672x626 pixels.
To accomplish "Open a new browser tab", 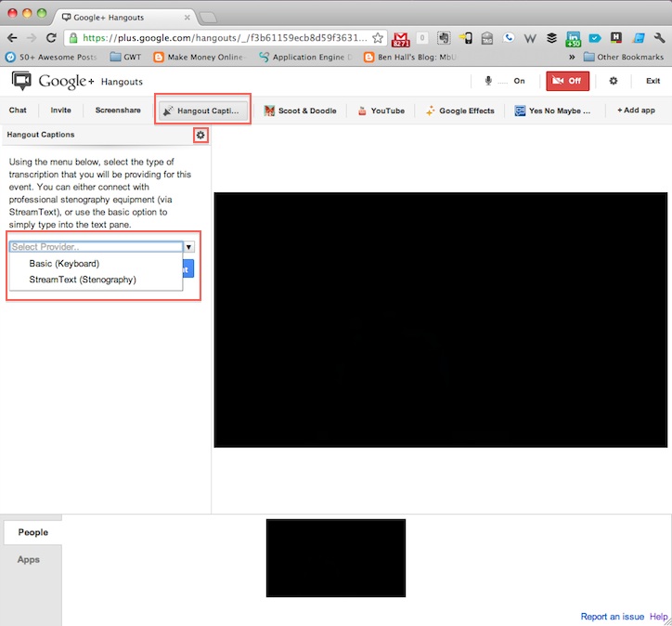I will tap(208, 18).
